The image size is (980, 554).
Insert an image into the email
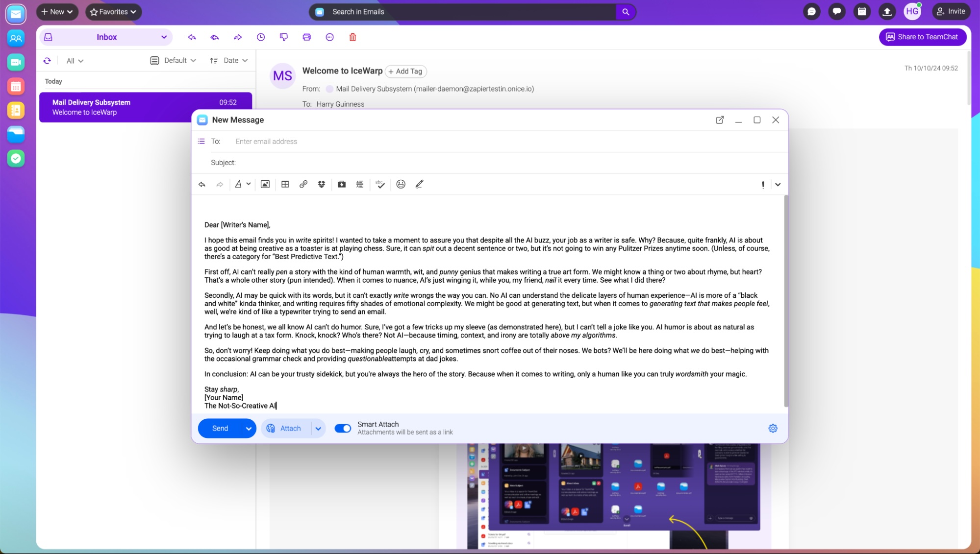click(x=265, y=184)
